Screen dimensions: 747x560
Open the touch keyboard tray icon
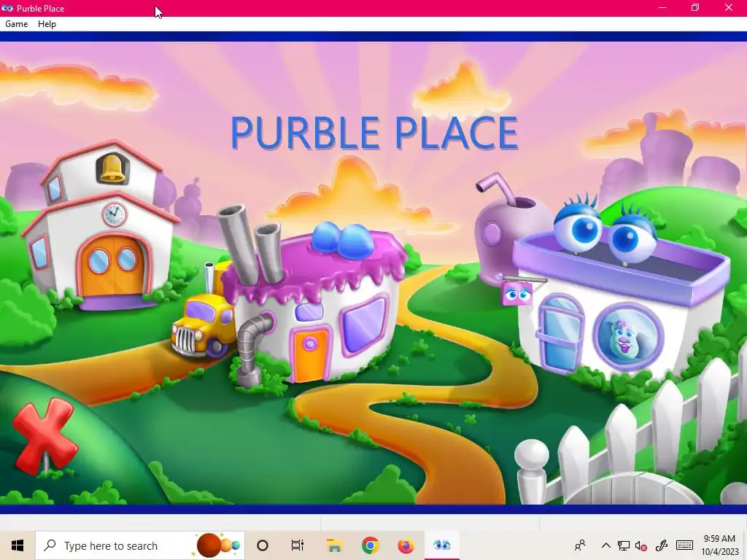pyautogui.click(x=684, y=545)
